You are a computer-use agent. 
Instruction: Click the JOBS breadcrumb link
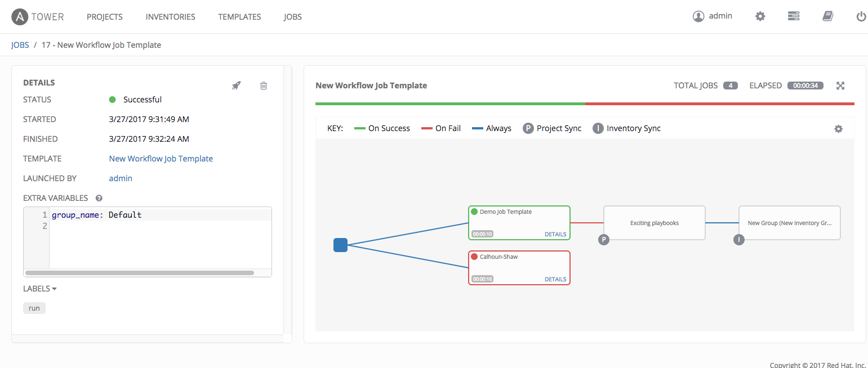pyautogui.click(x=20, y=45)
